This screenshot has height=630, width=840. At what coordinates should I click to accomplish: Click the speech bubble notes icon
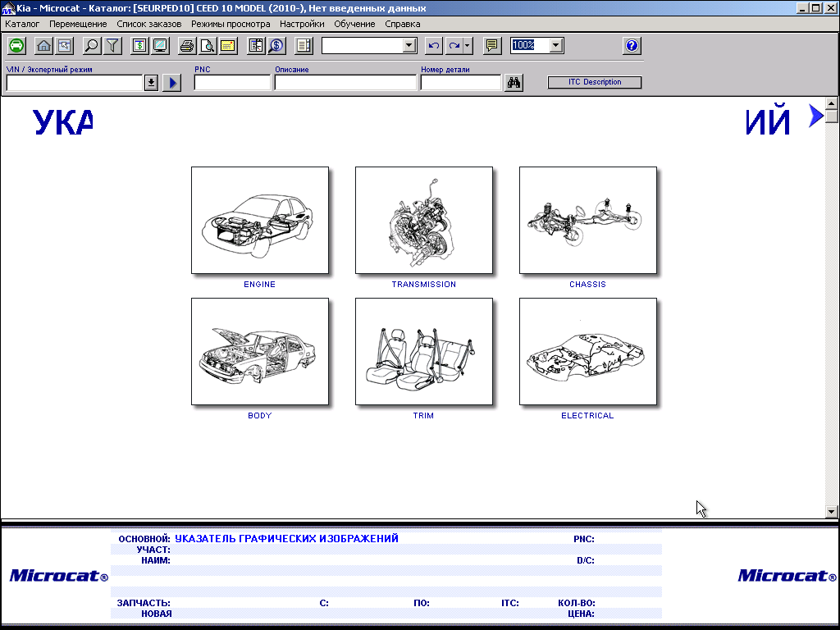click(x=491, y=46)
